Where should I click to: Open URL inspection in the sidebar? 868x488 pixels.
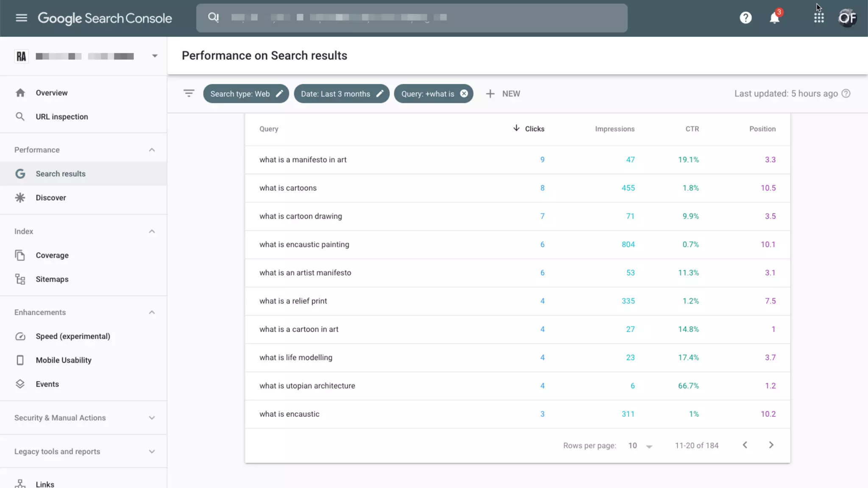tap(61, 116)
